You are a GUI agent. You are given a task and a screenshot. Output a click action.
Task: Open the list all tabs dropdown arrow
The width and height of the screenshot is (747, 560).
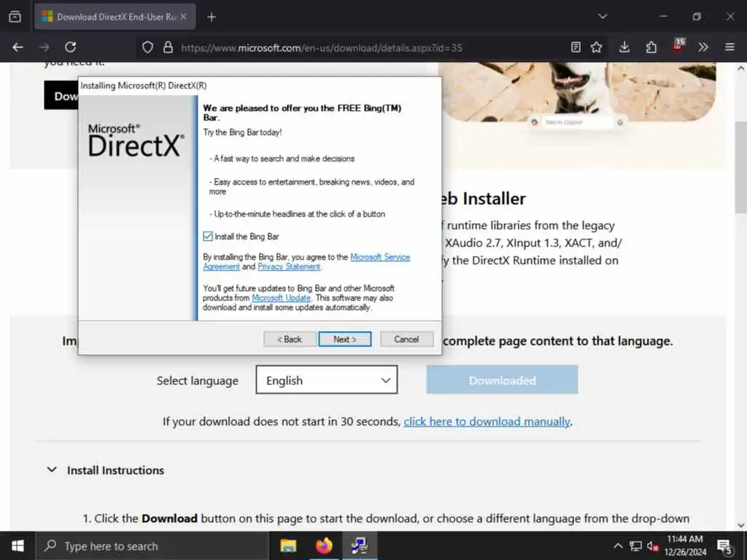603,17
